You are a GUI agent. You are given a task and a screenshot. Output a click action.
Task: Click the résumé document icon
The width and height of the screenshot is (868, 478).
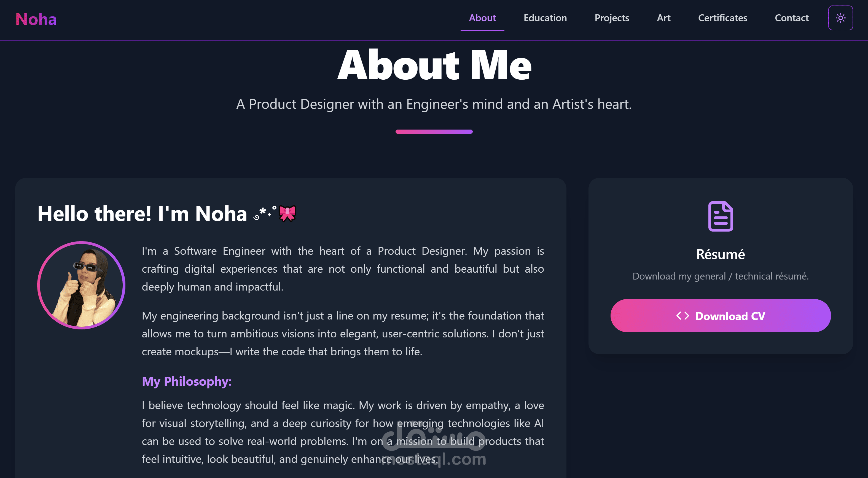pos(721,216)
